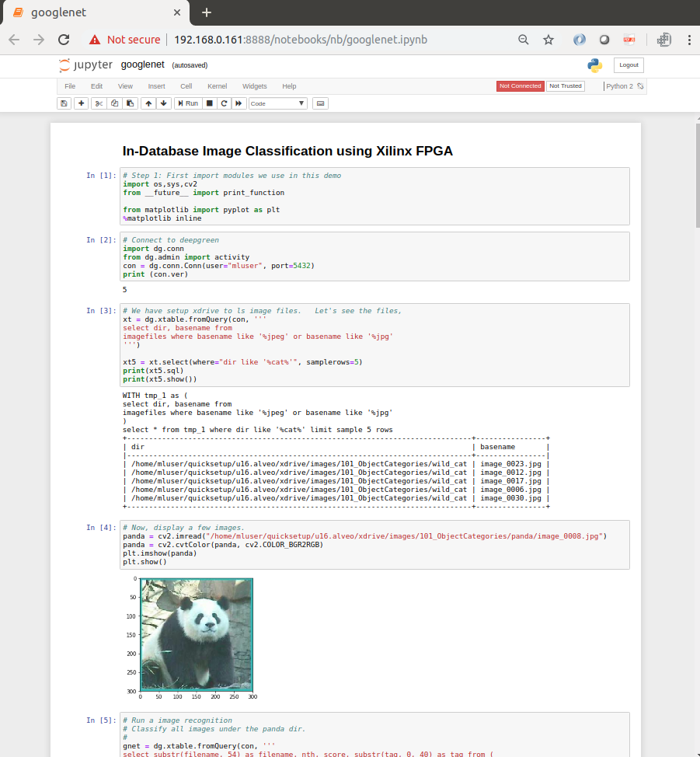Screen dimensions: 700x757
Task: Open the Kernel menu
Action: [x=217, y=86]
